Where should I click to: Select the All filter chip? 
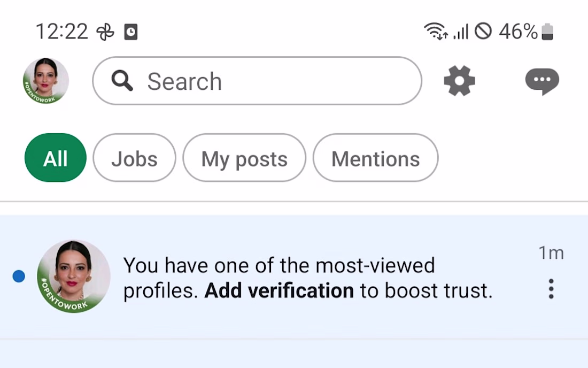[56, 158]
